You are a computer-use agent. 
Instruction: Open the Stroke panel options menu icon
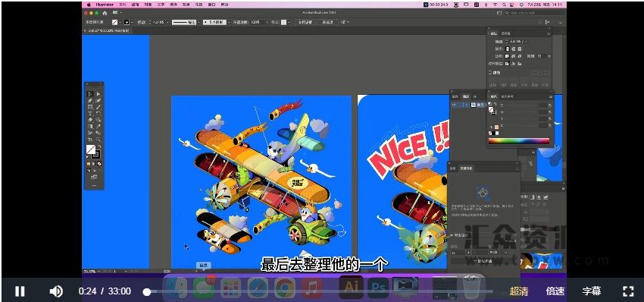pyautogui.click(x=549, y=33)
